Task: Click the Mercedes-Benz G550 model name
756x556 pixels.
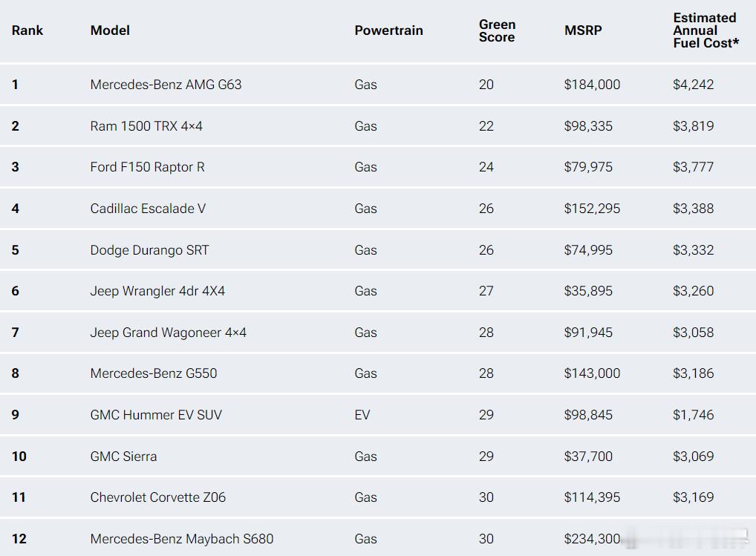Action: (154, 373)
